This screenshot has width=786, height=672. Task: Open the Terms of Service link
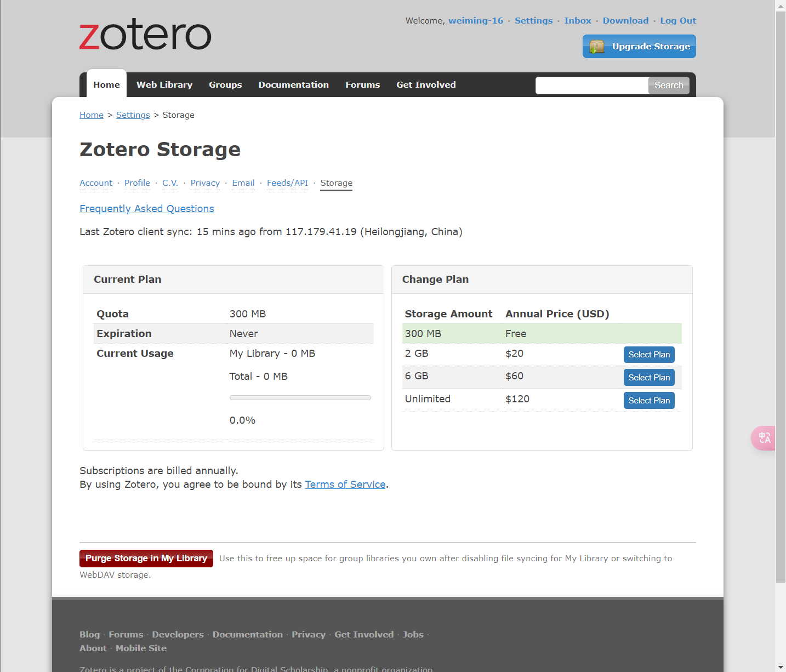345,485
